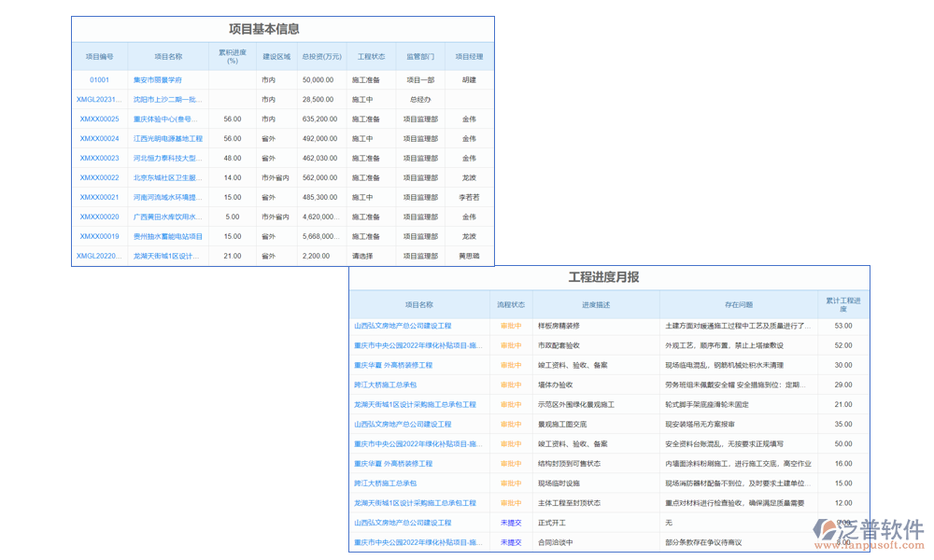
Task: Sort by the 累积进度(%) column header
Action: pos(229,56)
